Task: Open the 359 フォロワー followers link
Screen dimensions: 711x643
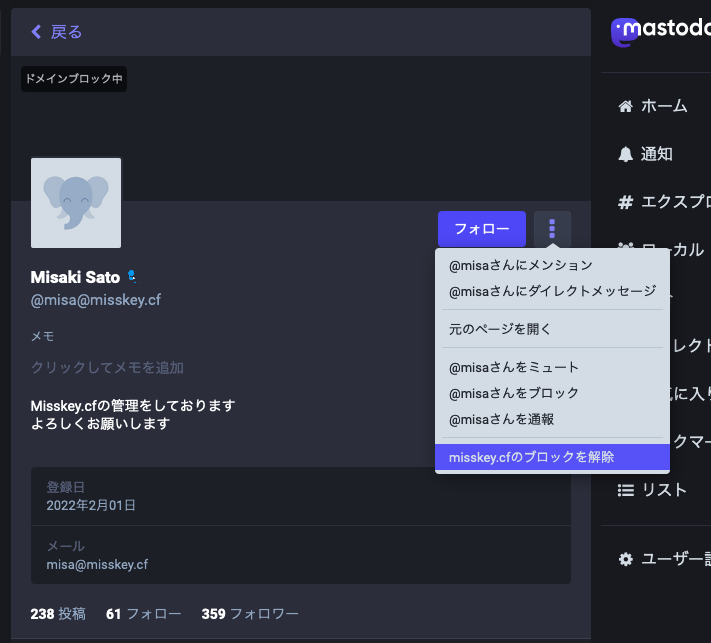Action: click(x=249, y=614)
